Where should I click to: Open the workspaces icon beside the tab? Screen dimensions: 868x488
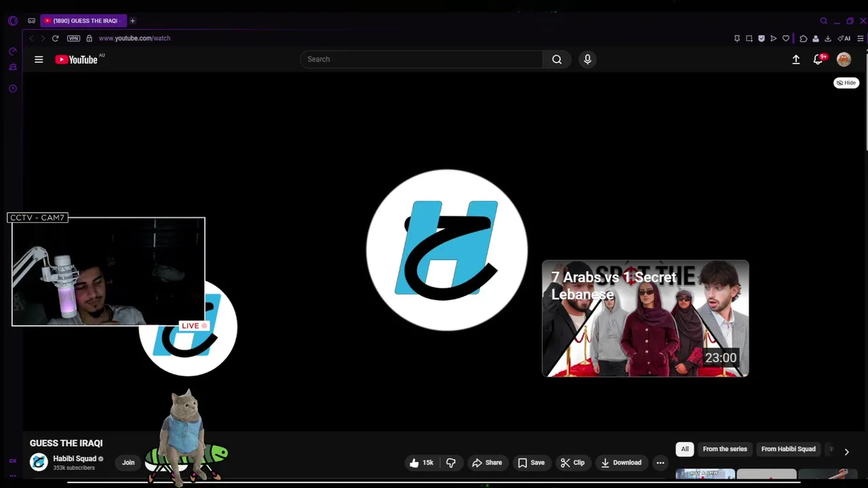click(31, 21)
